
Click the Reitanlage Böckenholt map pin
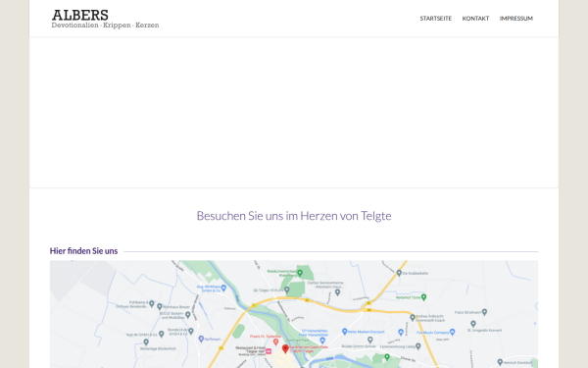pyautogui.click(x=146, y=342)
